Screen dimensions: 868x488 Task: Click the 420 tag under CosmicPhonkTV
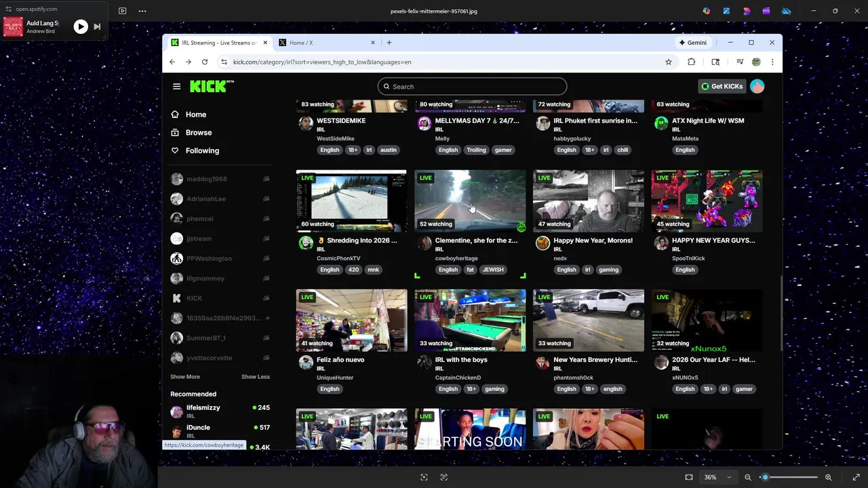(x=353, y=270)
